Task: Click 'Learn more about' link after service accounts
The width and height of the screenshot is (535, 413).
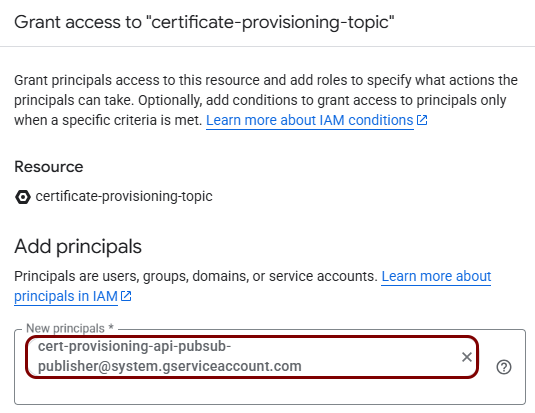Action: click(x=436, y=276)
